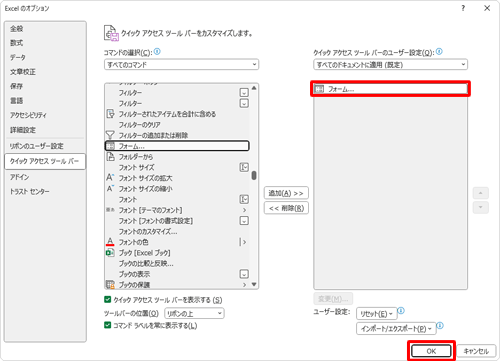Viewport: 500px width, 361px height.
Task: Click the フィルターの追加または削除 funnel icon
Action: [x=110, y=135]
